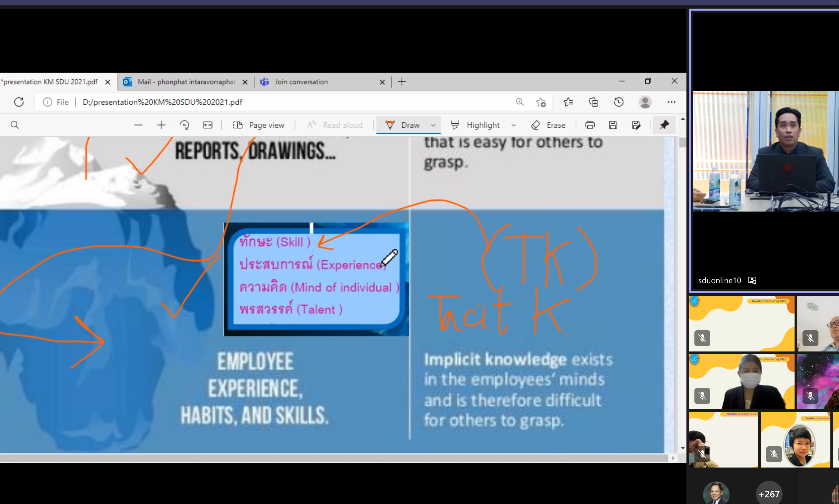Close the Mail tab
The image size is (839, 504).
click(245, 82)
